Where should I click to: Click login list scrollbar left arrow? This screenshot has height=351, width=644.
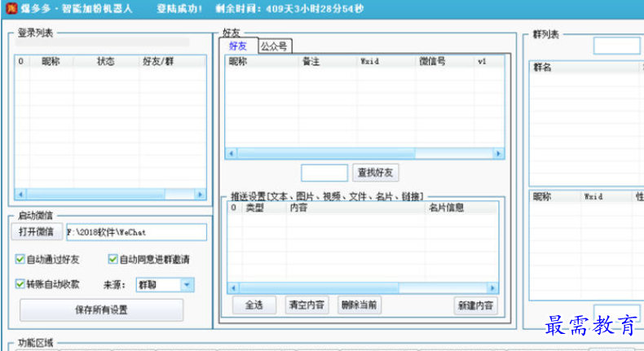click(20, 194)
